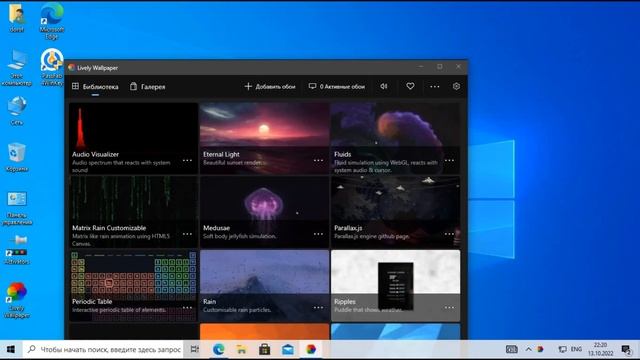
Task: Switch to the Галерея tab
Action: click(x=148, y=87)
